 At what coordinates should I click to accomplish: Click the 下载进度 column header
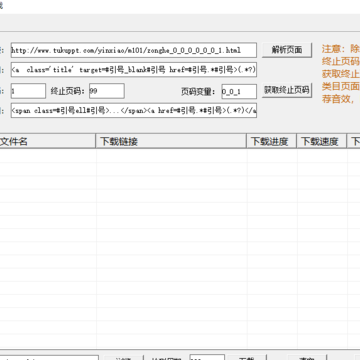[x=271, y=141]
